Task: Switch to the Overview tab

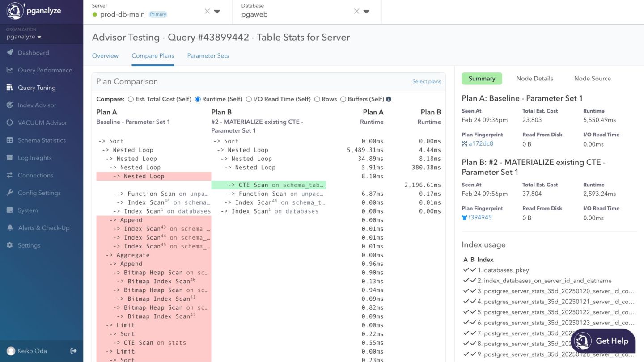Action: [105, 56]
